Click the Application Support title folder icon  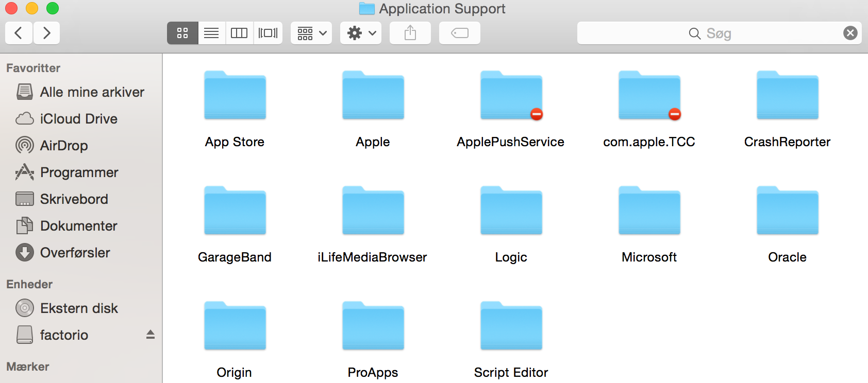click(367, 8)
